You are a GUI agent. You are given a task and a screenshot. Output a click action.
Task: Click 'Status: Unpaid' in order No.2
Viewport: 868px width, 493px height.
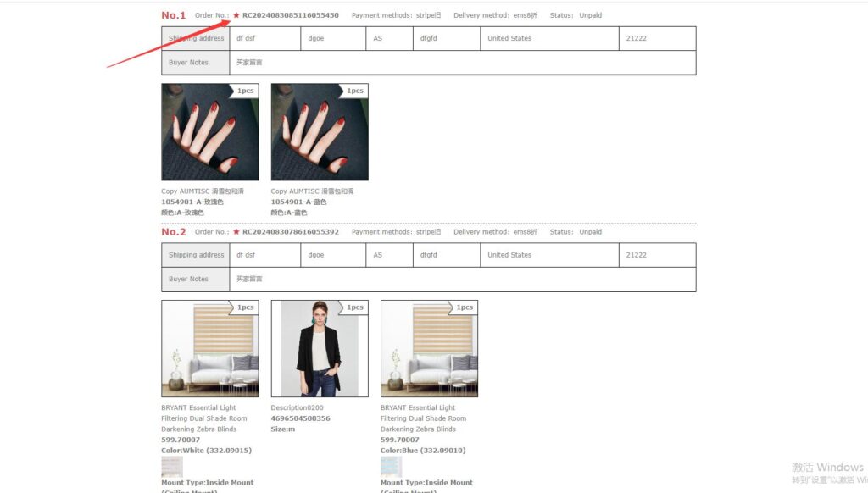coord(576,232)
